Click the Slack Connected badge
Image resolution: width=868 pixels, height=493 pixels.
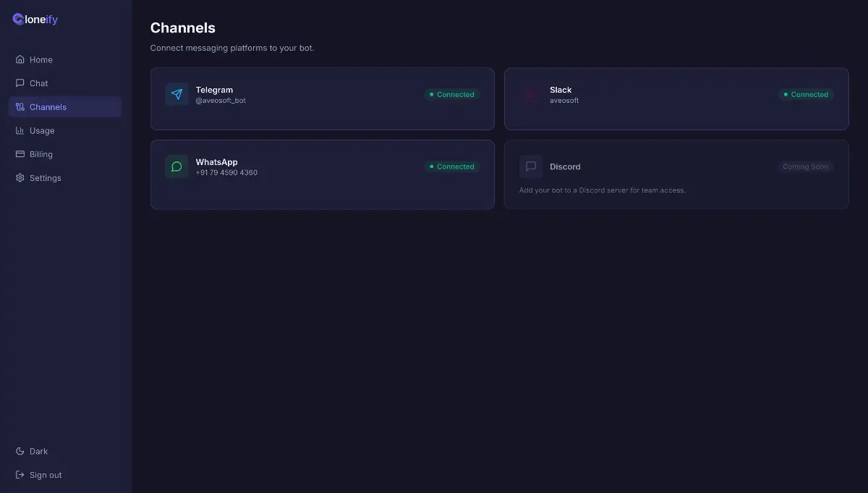[x=806, y=94]
